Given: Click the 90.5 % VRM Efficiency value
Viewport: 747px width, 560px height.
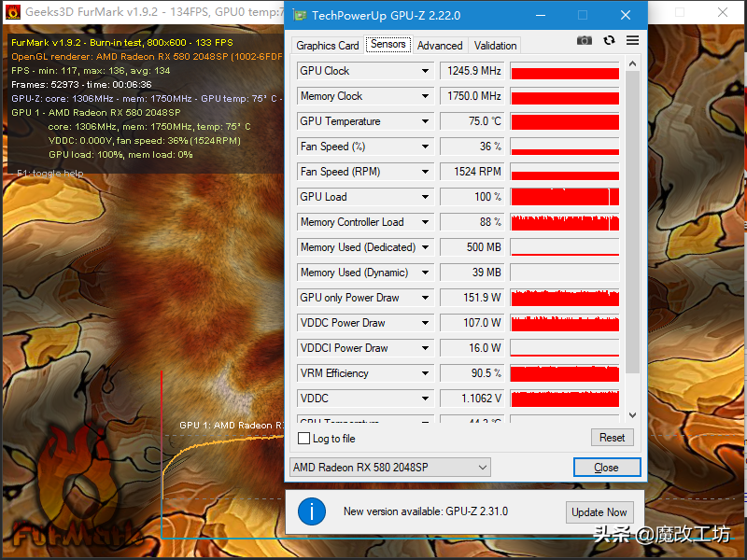Looking at the screenshot, I should [472, 374].
